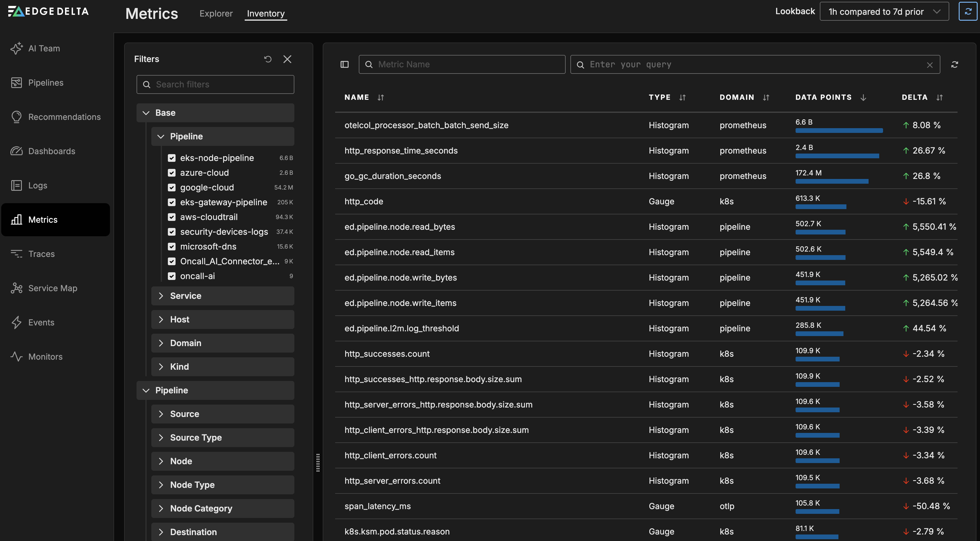980x541 pixels.
Task: Switch to the Explorer tab
Action: 216,14
